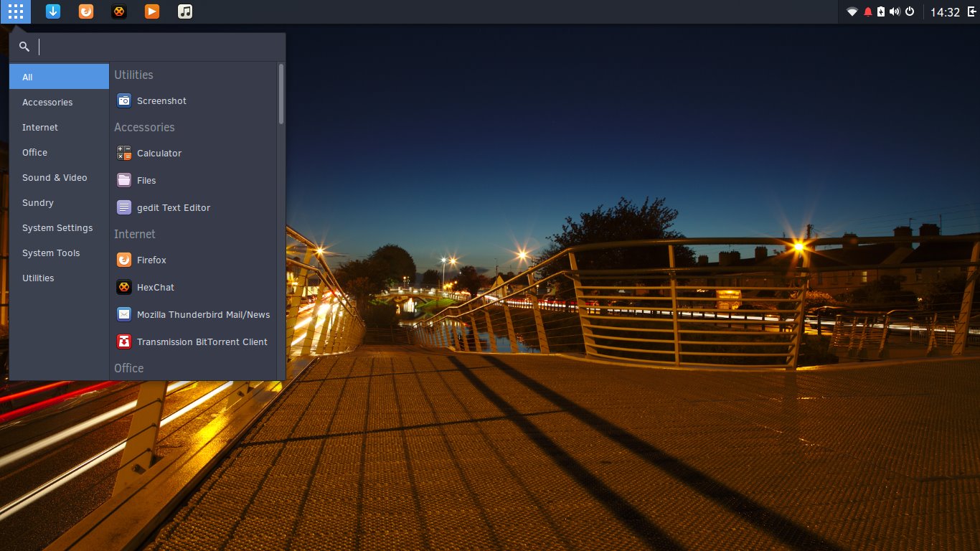Launch the Screenshot utility
This screenshot has width=980, height=551.
161,101
